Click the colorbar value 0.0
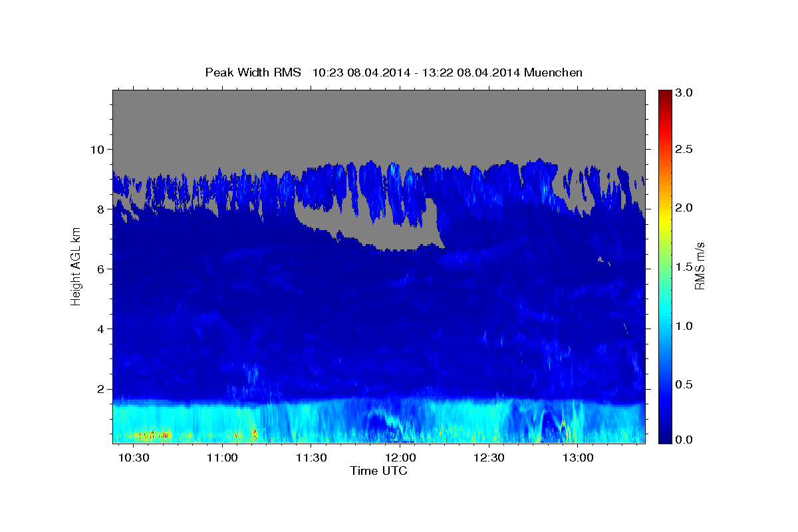Screen dimensions: 798x532 [x=684, y=440]
